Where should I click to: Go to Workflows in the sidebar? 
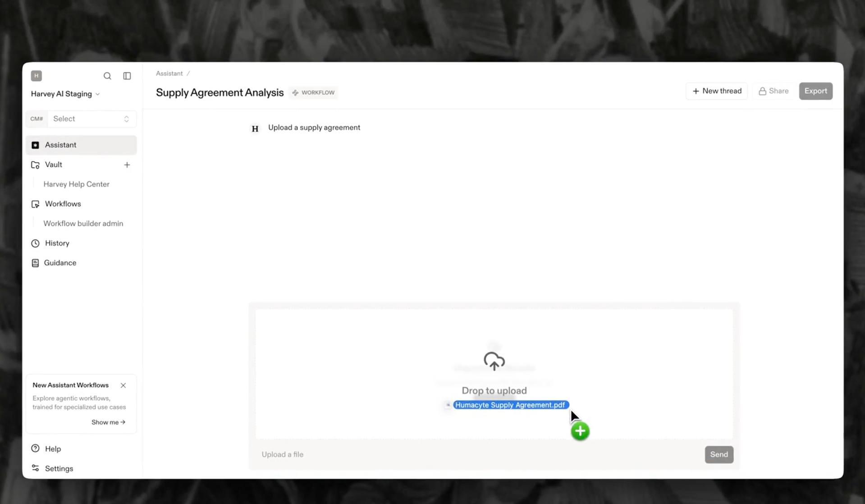tap(63, 204)
